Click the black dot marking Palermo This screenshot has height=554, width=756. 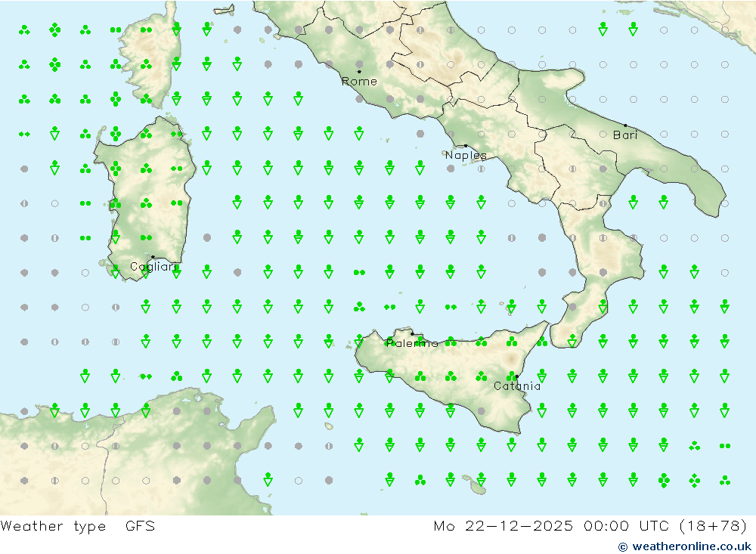412,333
